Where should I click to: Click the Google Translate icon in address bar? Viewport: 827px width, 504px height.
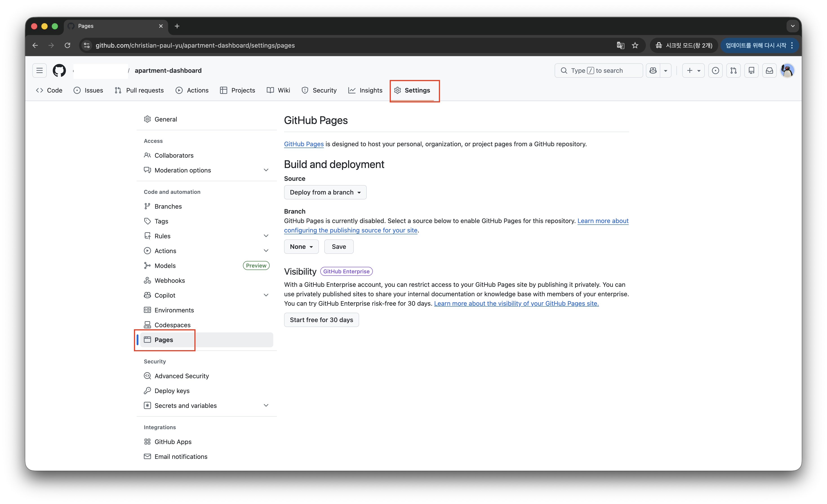click(620, 45)
